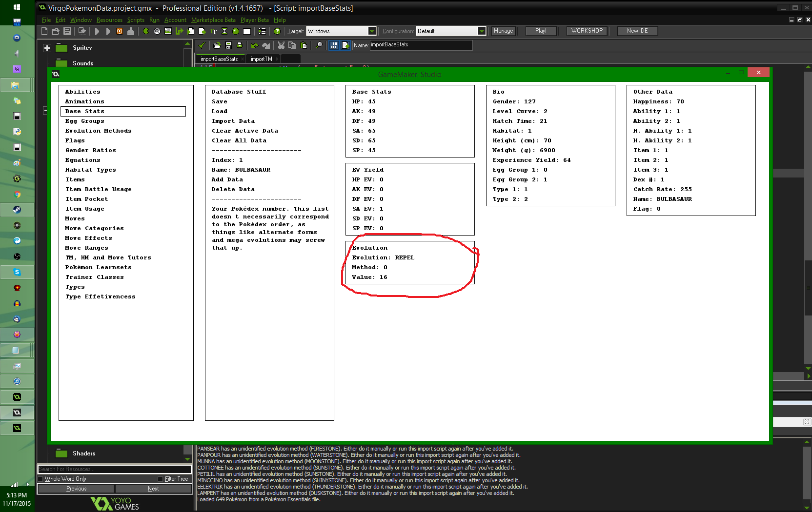812x512 pixels.
Task: Select Evolution Methods in the category list
Action: tap(98, 131)
